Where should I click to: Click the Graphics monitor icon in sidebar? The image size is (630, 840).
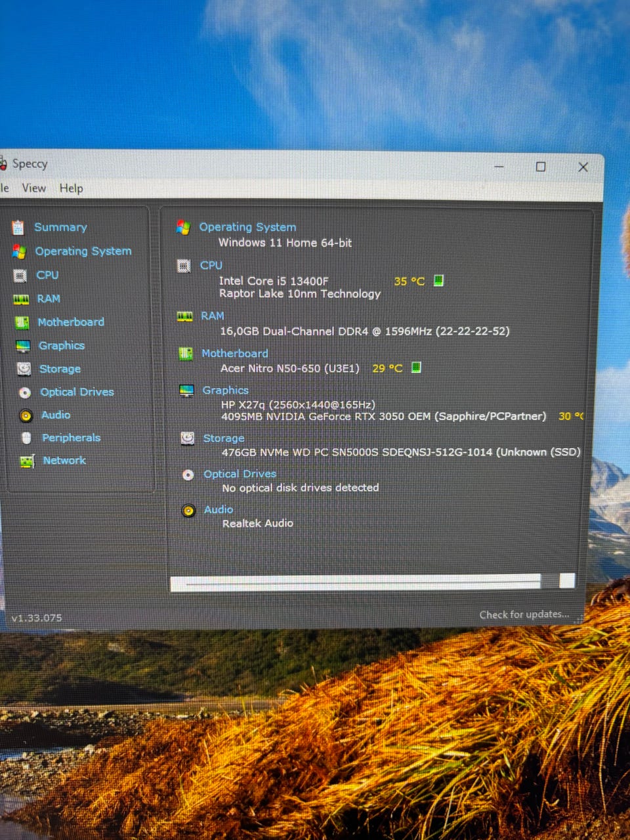point(23,346)
